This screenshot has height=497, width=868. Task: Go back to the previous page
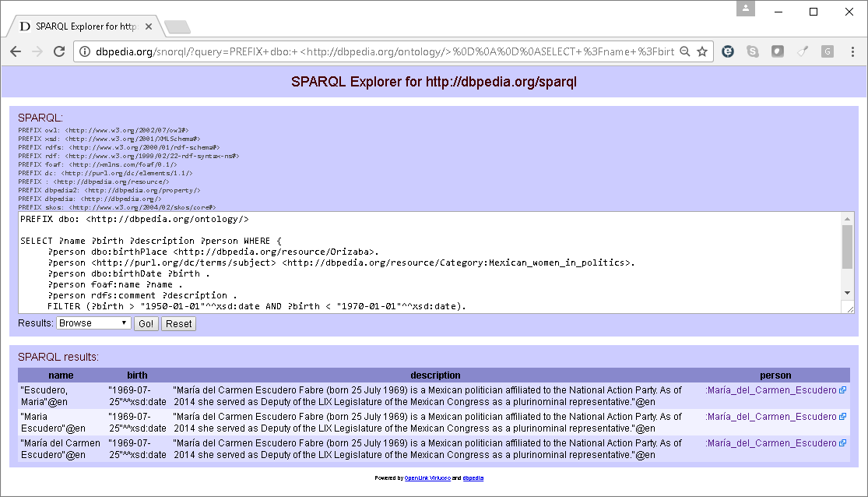[x=16, y=51]
